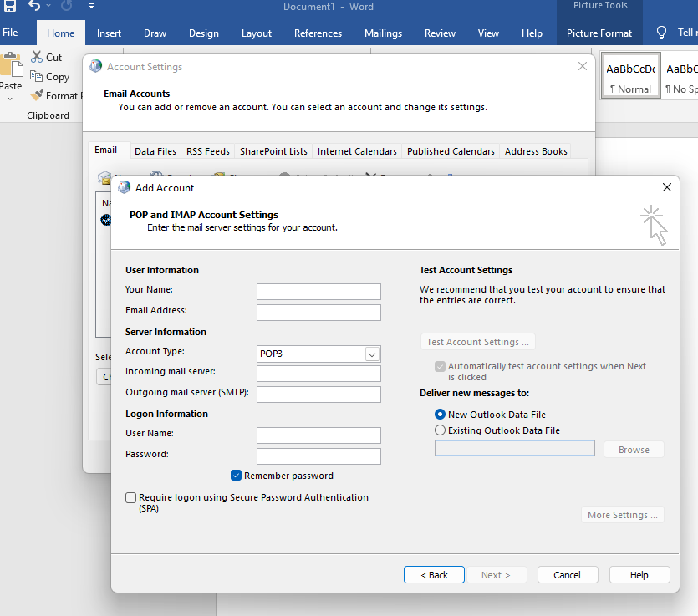The image size is (698, 616).
Task: Cancel the Add Account dialog
Action: click(567, 574)
